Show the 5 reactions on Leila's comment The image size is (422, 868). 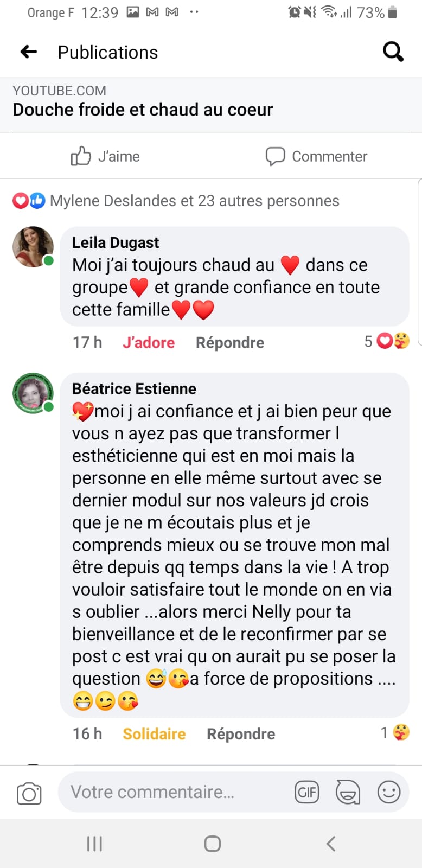point(387,341)
